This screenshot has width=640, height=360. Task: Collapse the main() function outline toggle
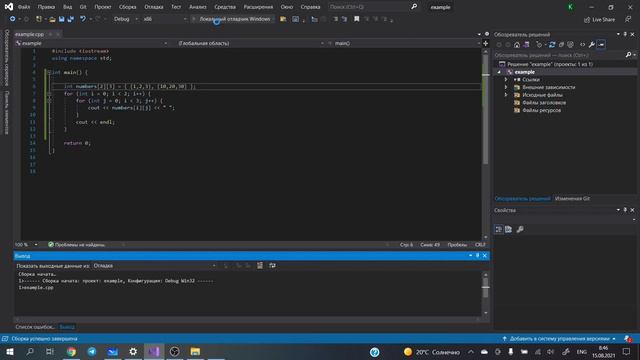[49, 72]
